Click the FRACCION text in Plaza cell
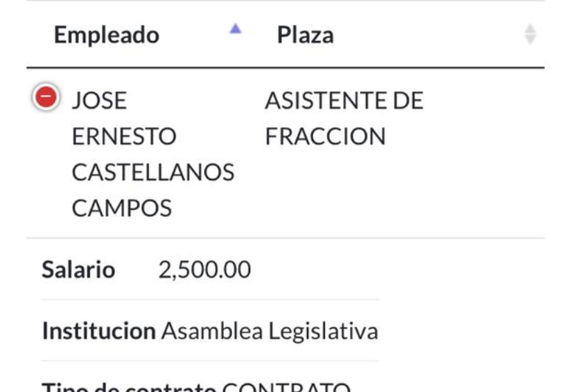Image resolution: width=564 pixels, height=392 pixels. click(x=325, y=136)
